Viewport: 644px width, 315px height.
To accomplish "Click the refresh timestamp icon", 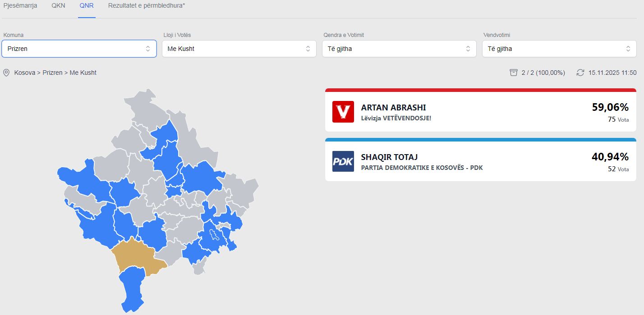I will point(580,73).
